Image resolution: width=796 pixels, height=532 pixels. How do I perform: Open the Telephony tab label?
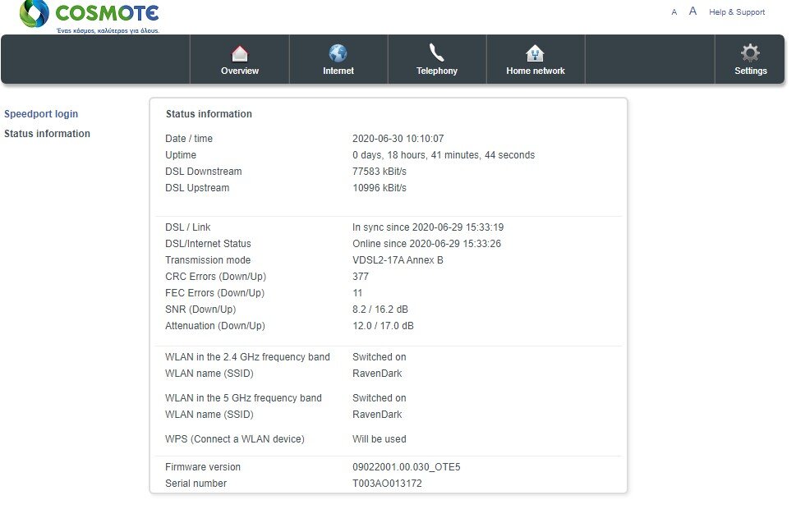[x=436, y=71]
